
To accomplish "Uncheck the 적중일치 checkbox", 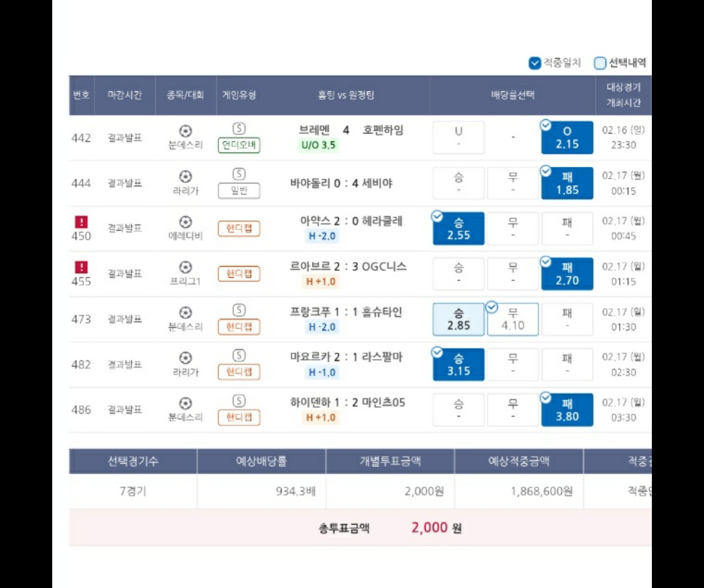I will (535, 63).
